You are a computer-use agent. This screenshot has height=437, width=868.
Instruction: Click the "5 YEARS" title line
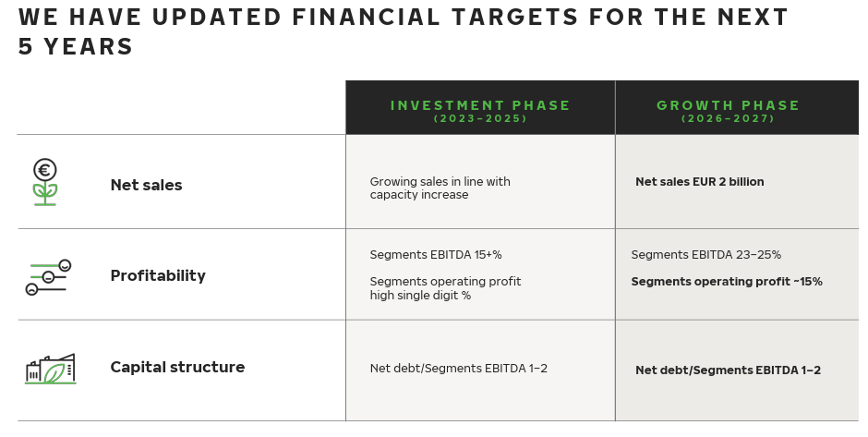tap(76, 47)
